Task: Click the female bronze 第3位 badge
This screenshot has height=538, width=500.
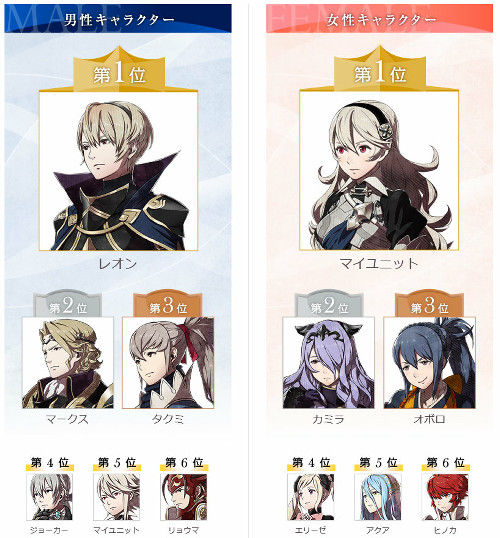Action: coord(429,304)
